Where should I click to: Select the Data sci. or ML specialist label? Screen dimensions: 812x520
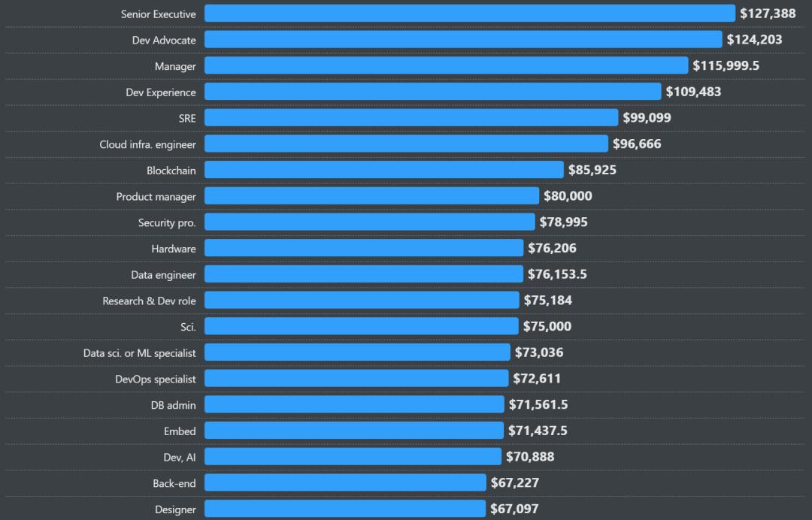pos(139,353)
